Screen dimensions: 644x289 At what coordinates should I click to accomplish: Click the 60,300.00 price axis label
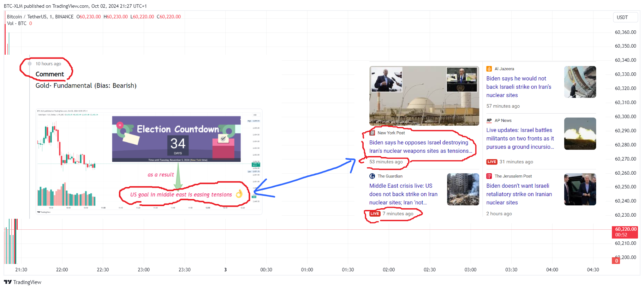pos(625,116)
